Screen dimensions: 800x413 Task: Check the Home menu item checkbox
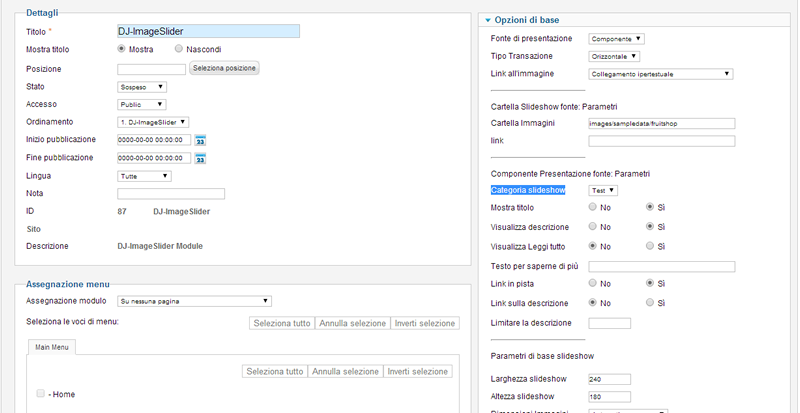[x=40, y=394]
